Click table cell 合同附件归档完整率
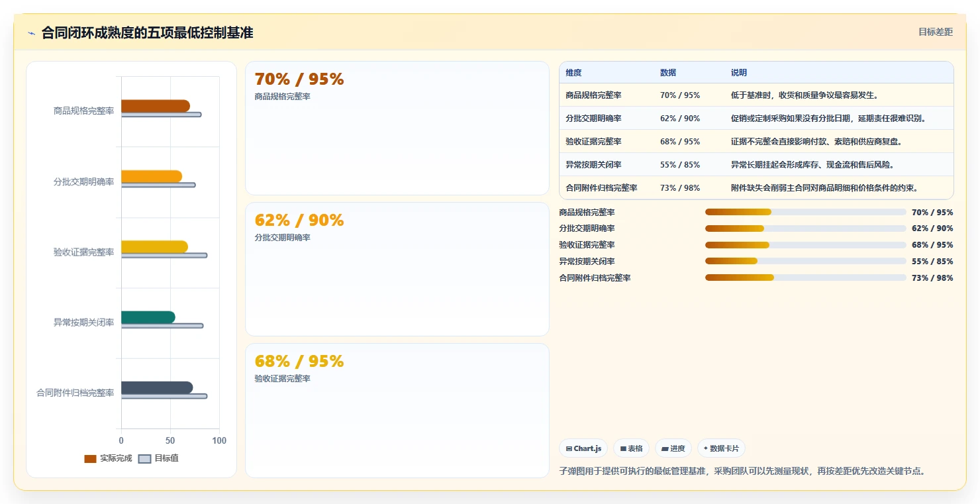 (601, 188)
